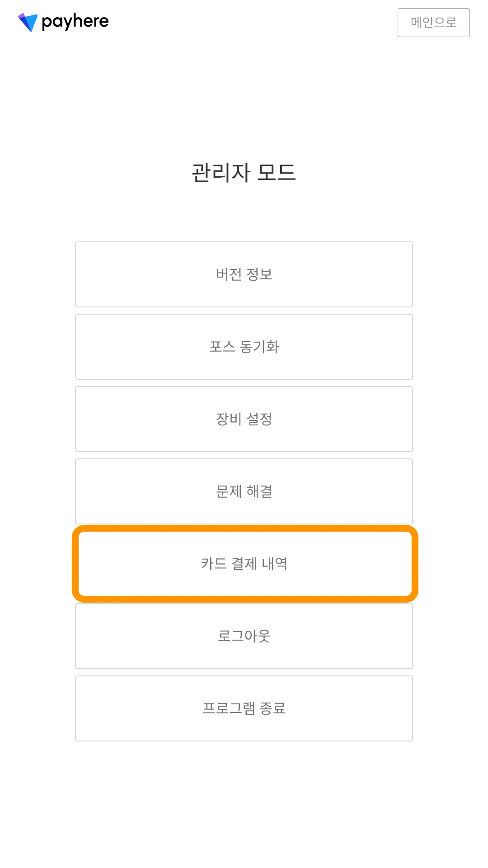Log out using 로그아웃

pyautogui.click(x=244, y=636)
